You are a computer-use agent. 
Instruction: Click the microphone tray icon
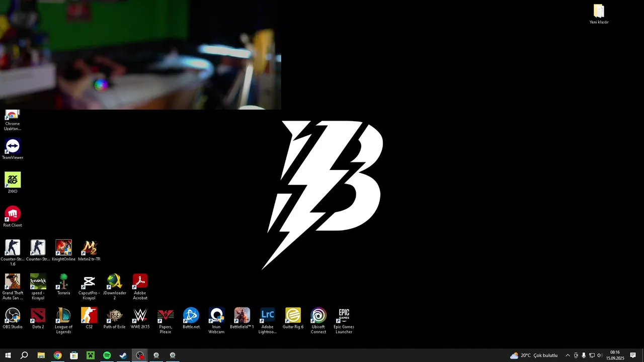pos(584,355)
